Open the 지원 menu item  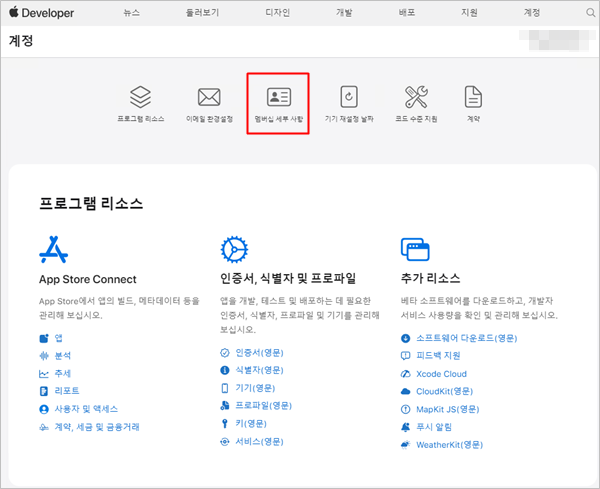click(x=469, y=13)
